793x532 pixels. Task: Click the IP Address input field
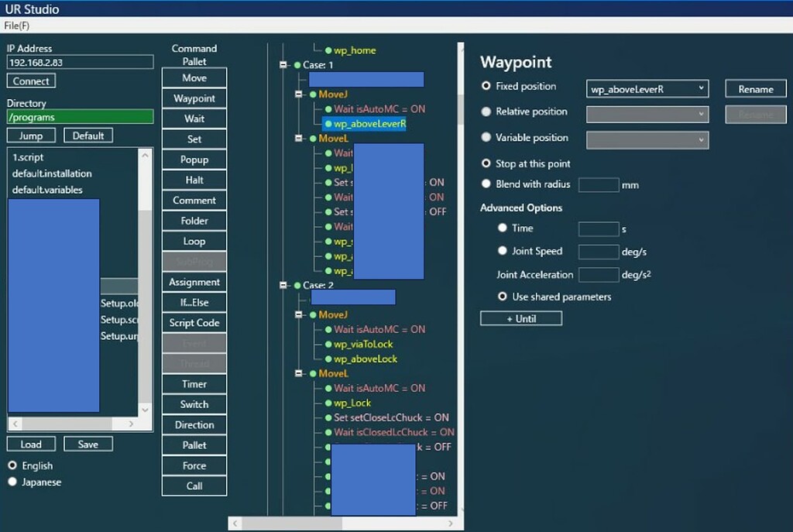click(80, 62)
